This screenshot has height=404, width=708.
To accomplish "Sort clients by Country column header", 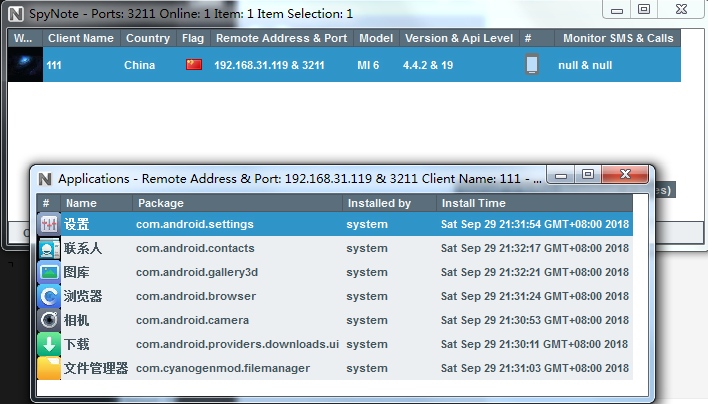I will (x=148, y=38).
